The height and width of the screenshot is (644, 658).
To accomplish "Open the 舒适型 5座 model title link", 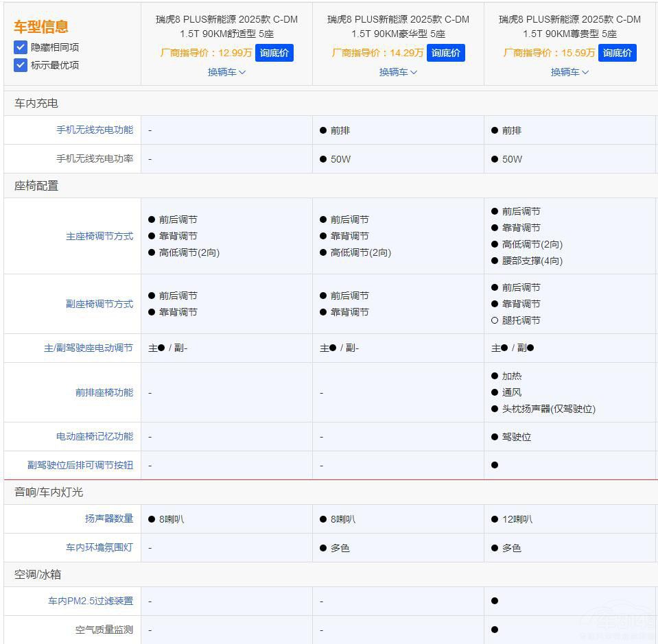I will (226, 26).
